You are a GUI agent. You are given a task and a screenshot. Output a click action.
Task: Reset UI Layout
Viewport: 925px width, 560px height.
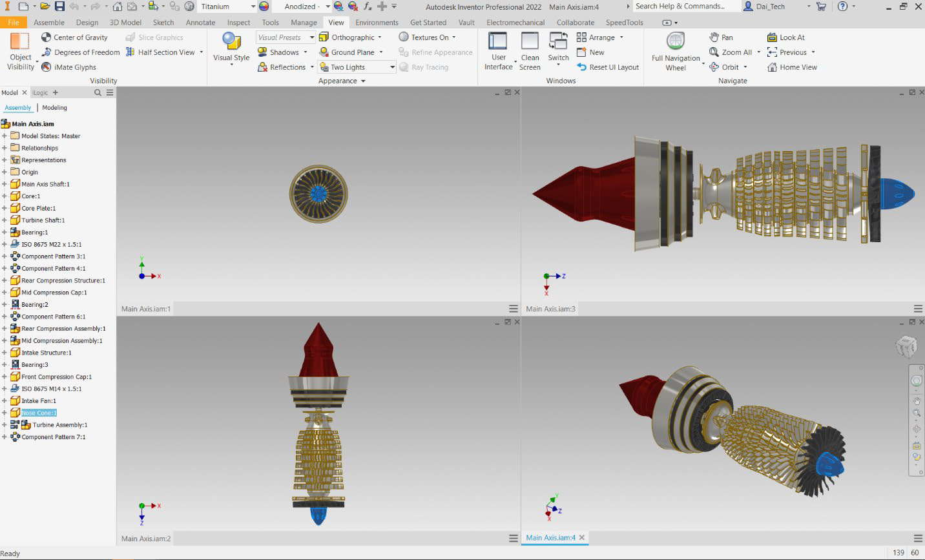(x=608, y=67)
